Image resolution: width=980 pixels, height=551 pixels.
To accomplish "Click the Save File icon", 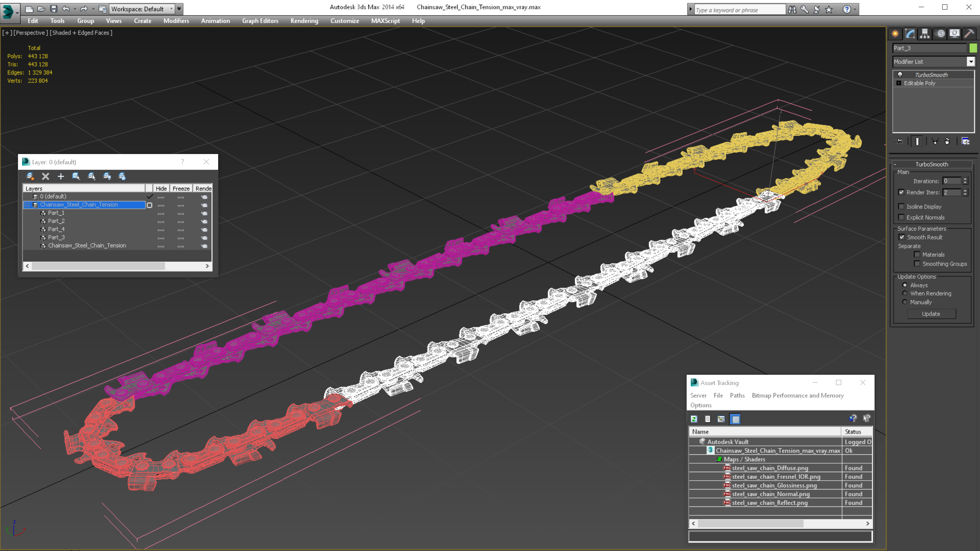I will click(x=54, y=9).
